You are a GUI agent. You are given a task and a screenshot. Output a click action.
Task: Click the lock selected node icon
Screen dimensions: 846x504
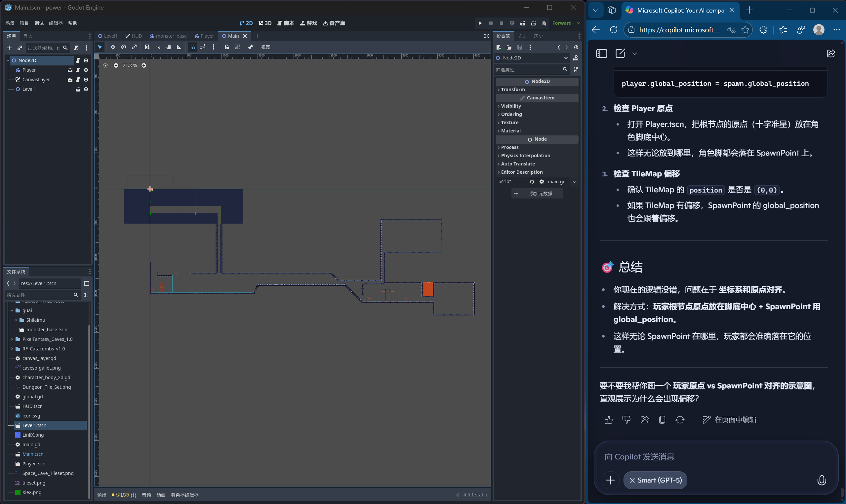(x=227, y=47)
